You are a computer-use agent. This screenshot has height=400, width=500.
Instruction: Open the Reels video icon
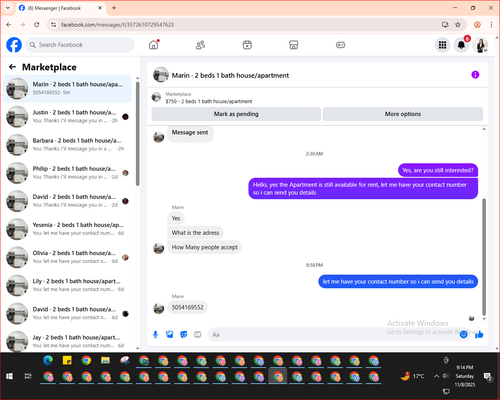247,45
